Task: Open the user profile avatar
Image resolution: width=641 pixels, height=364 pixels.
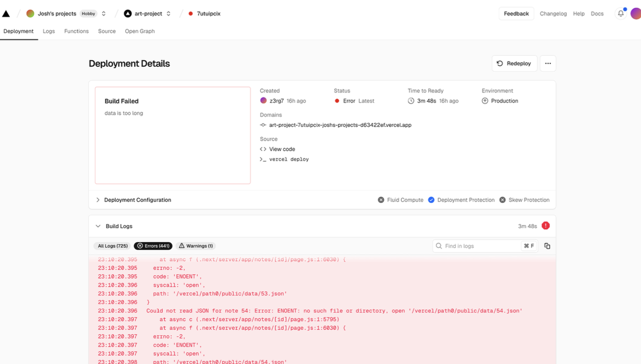Action: pyautogui.click(x=636, y=13)
